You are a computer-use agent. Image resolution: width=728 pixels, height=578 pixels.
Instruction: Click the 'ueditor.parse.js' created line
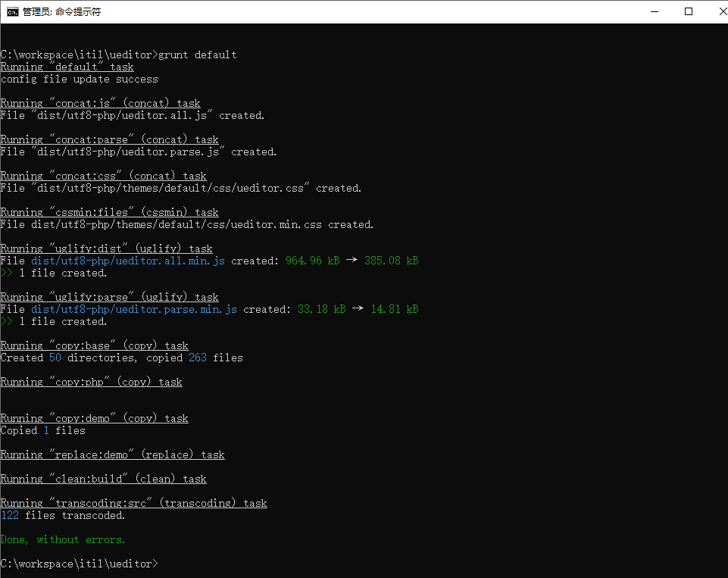(139, 152)
